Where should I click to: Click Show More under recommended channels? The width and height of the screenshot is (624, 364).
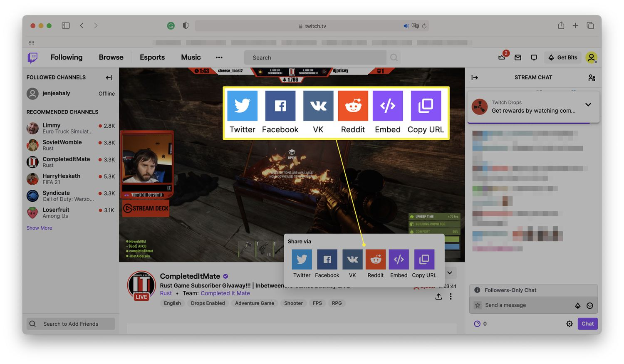[39, 228]
